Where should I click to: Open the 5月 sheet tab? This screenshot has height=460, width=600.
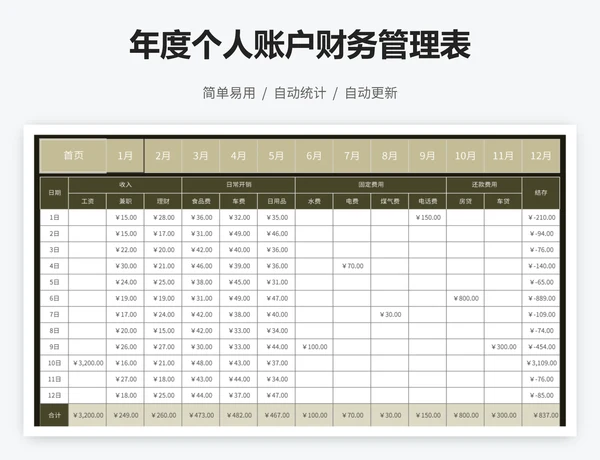click(x=276, y=156)
